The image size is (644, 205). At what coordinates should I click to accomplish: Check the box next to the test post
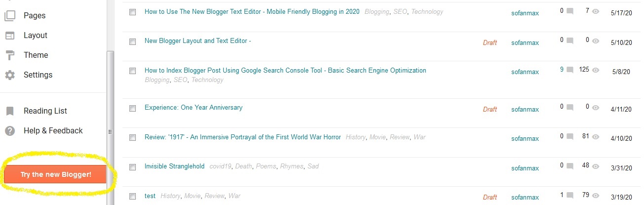(132, 197)
